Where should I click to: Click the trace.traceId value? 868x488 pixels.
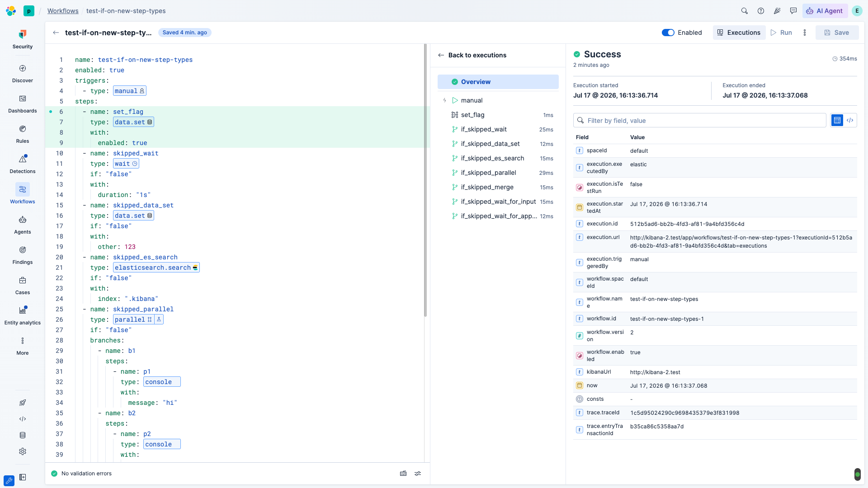tap(685, 413)
